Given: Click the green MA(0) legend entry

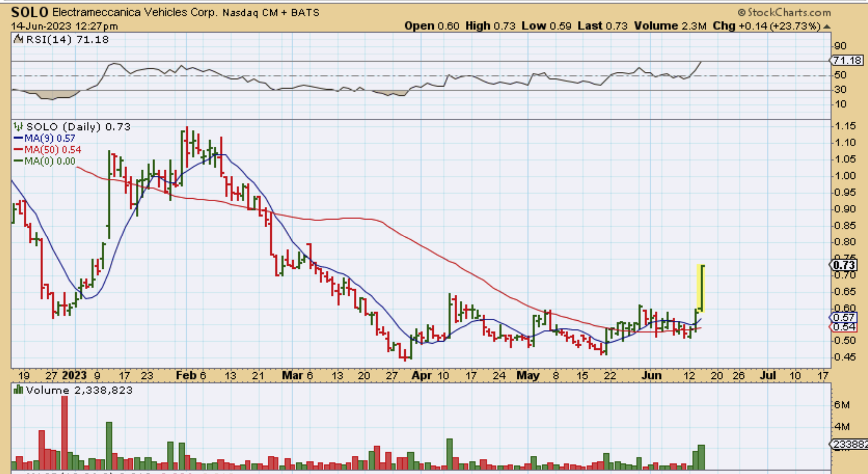Looking at the screenshot, I should [x=45, y=161].
